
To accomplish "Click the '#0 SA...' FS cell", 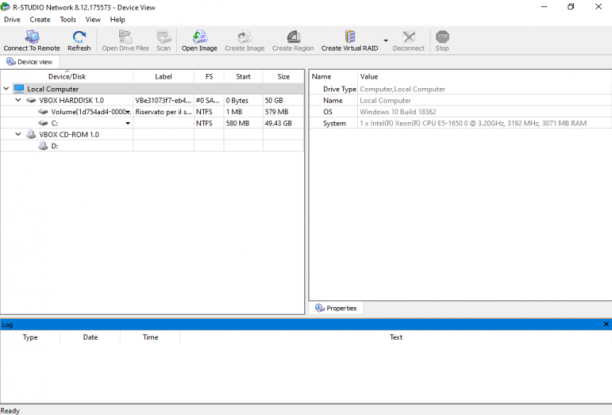I will 208,100.
